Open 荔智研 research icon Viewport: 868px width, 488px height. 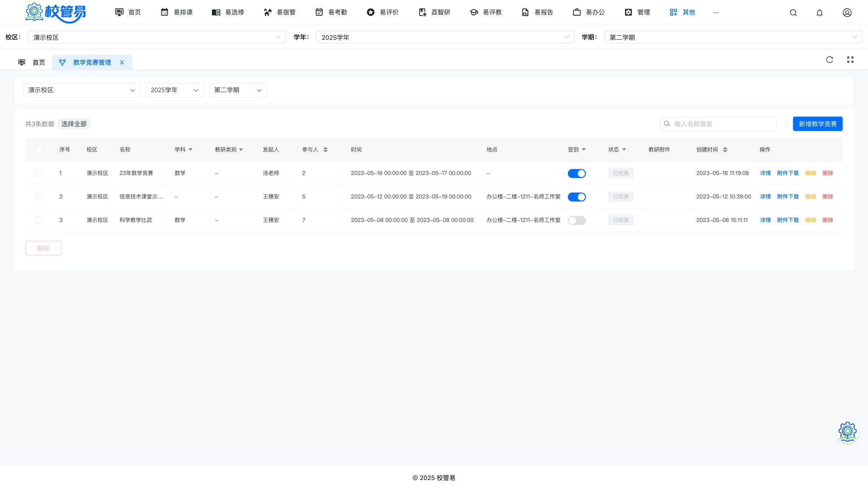[x=422, y=12]
